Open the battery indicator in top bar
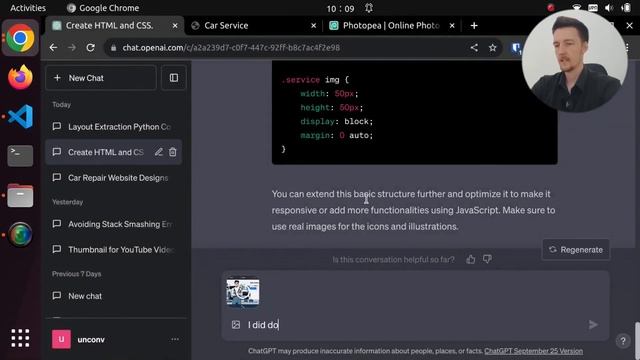The width and height of the screenshot is (640, 360). tap(626, 8)
